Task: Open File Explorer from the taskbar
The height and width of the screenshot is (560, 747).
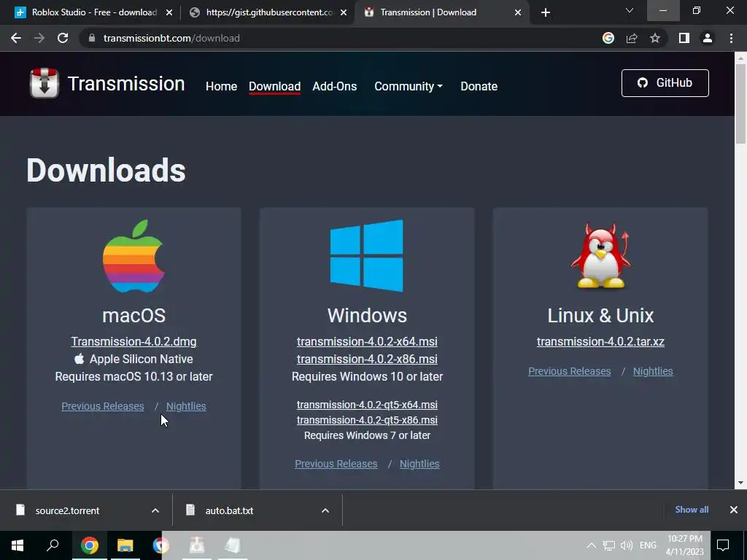Action: (125, 545)
